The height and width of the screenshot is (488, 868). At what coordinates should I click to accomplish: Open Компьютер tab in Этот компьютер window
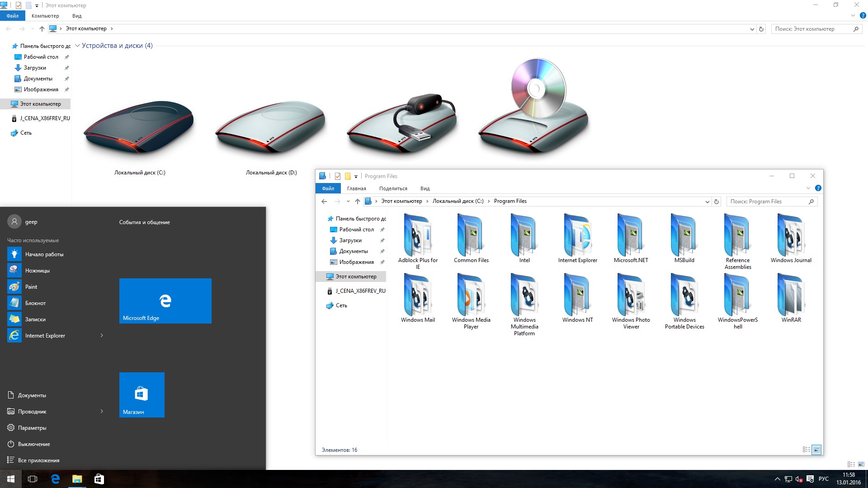[45, 16]
